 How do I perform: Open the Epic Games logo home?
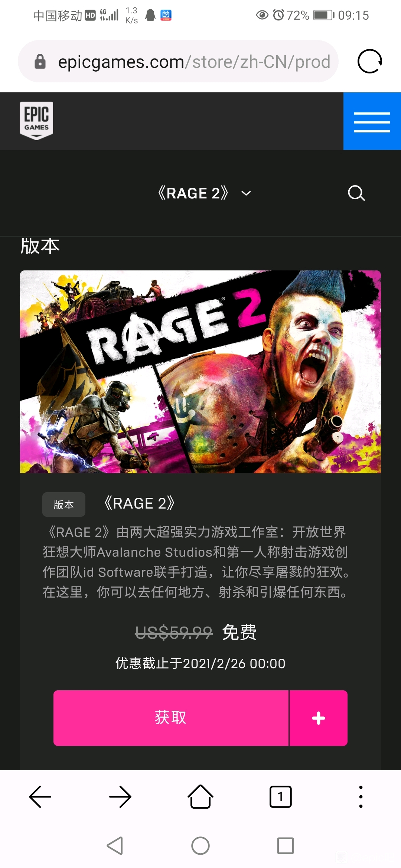[36, 121]
